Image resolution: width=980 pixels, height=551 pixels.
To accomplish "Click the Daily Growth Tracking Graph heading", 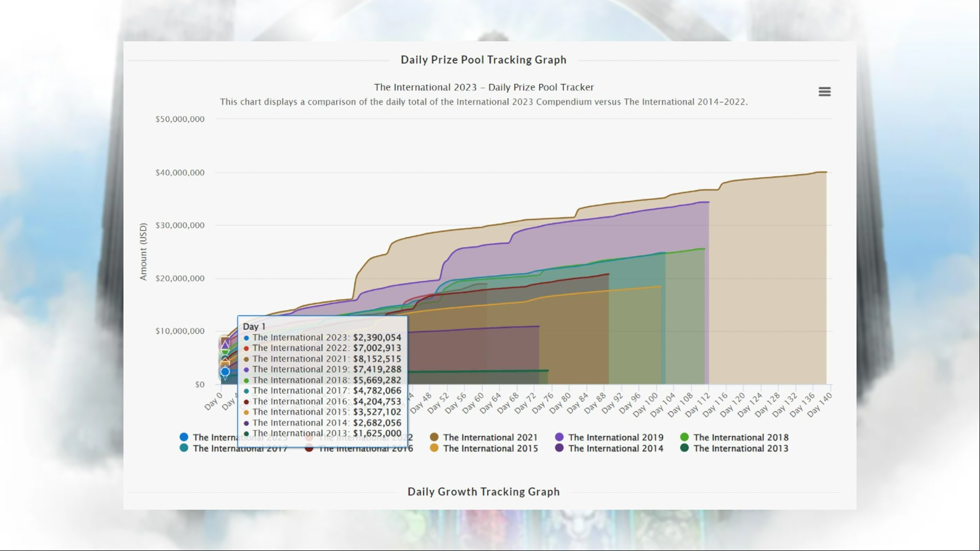I will point(484,492).
